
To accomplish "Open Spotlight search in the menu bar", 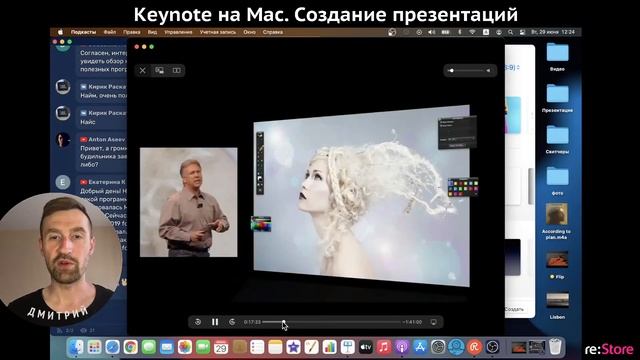I will [x=510, y=32].
